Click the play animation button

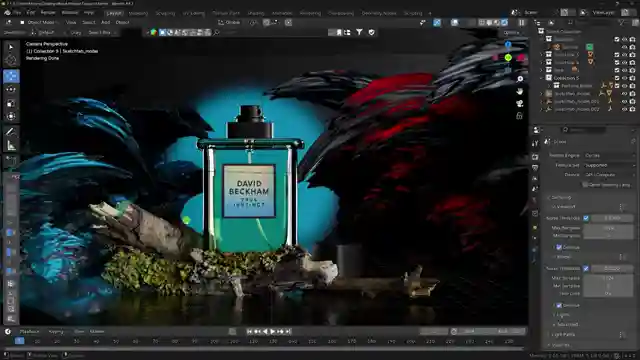coord(273,331)
